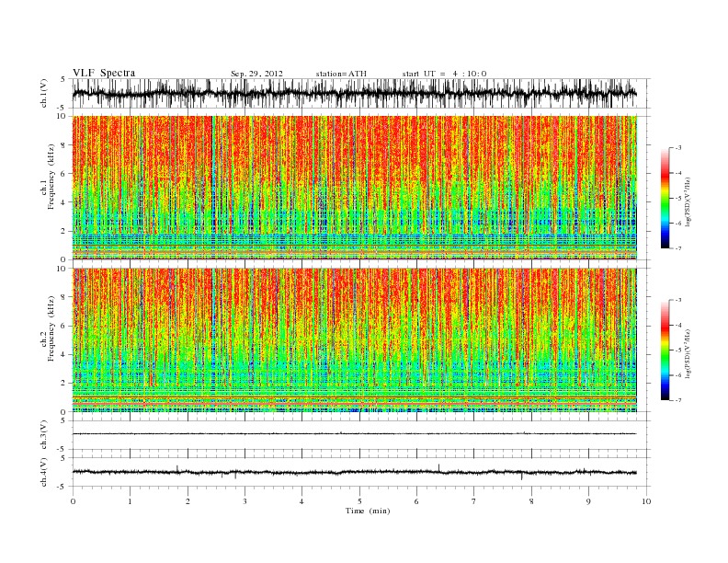The height and width of the screenshot is (563, 728).
Task: Click the "6" kHz tick on ch.2 frequency axis
Action: (64, 326)
